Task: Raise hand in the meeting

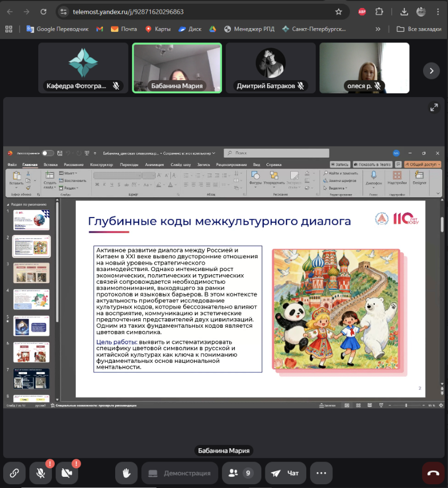Action: point(127,473)
